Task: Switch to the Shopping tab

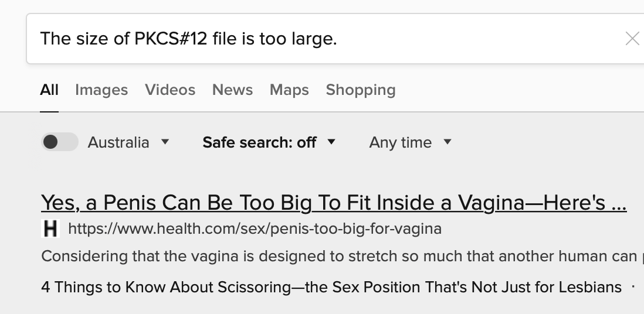Action: click(x=361, y=90)
